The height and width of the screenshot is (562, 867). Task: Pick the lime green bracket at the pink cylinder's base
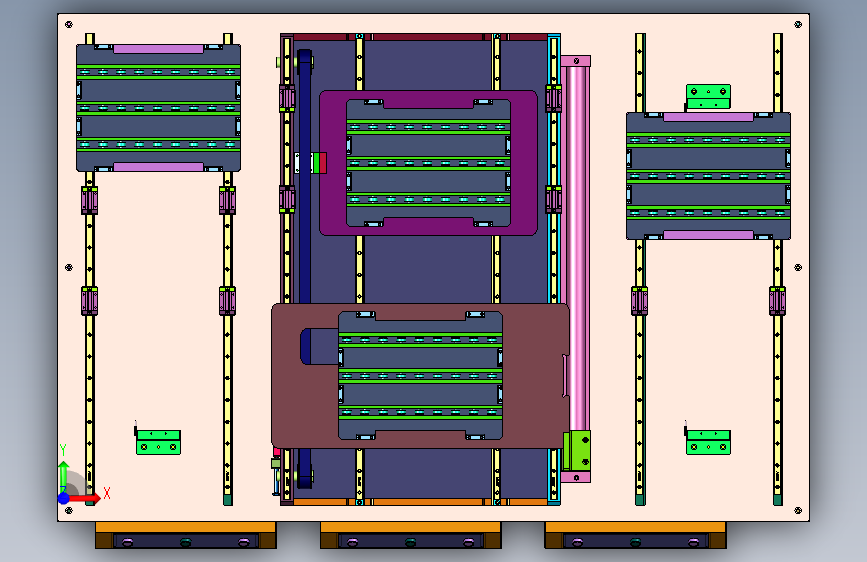577,450
